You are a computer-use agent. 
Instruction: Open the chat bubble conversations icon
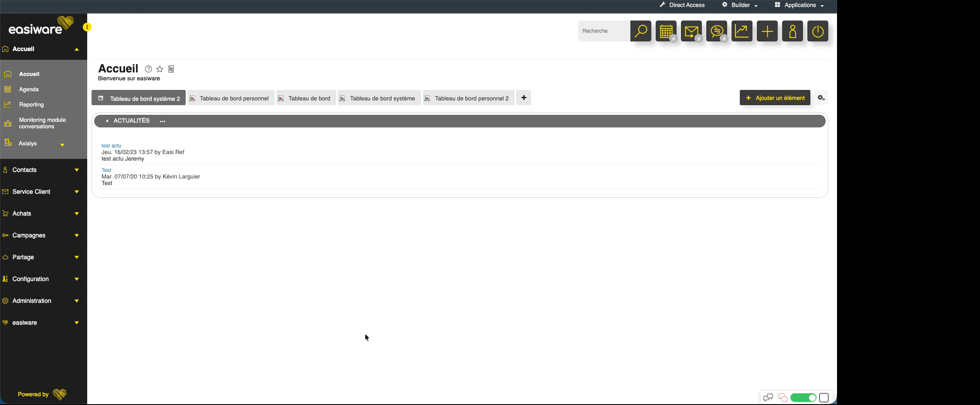point(716,31)
